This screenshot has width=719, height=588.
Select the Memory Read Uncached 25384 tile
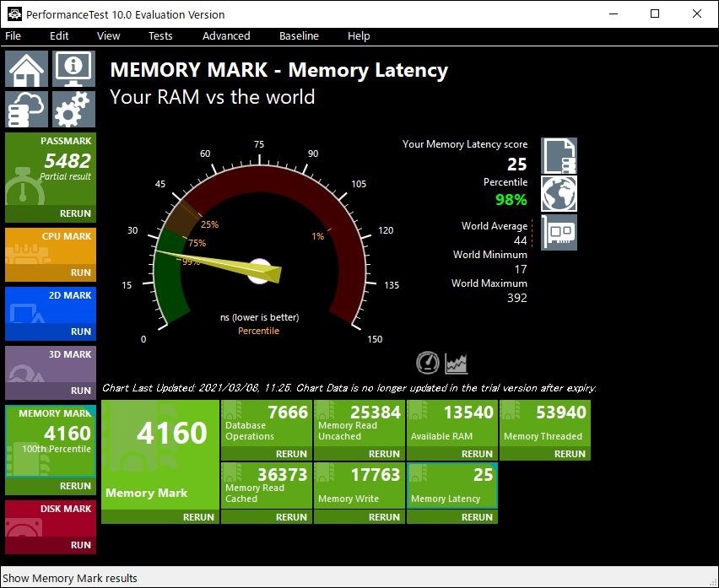(359, 423)
